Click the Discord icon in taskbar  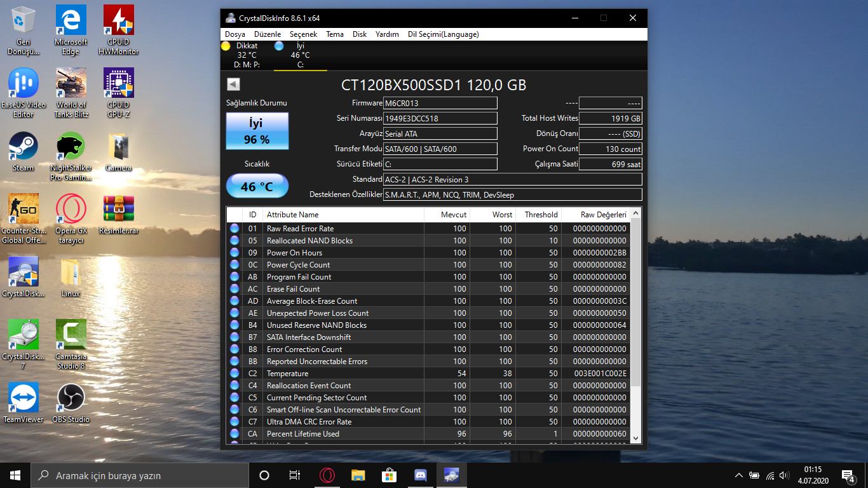point(420,475)
